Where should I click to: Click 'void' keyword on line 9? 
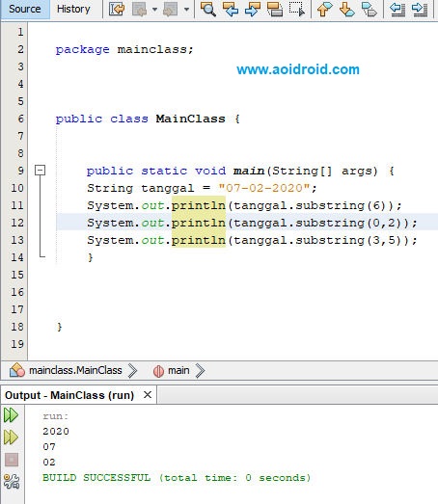pyautogui.click(x=210, y=171)
